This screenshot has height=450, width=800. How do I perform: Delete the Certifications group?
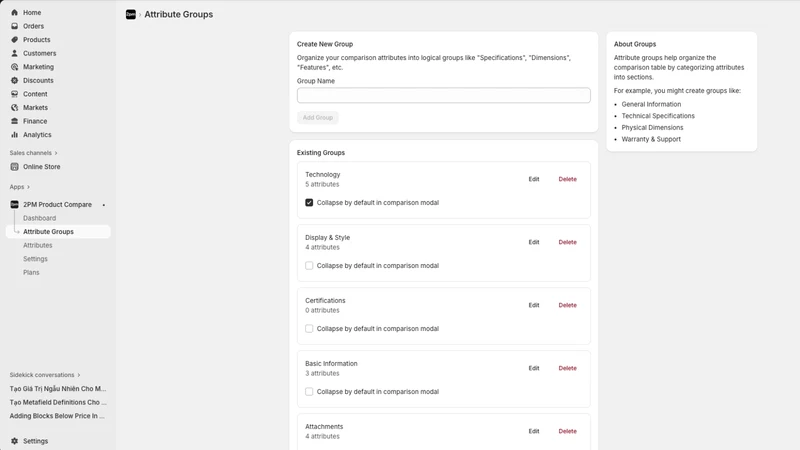click(567, 305)
